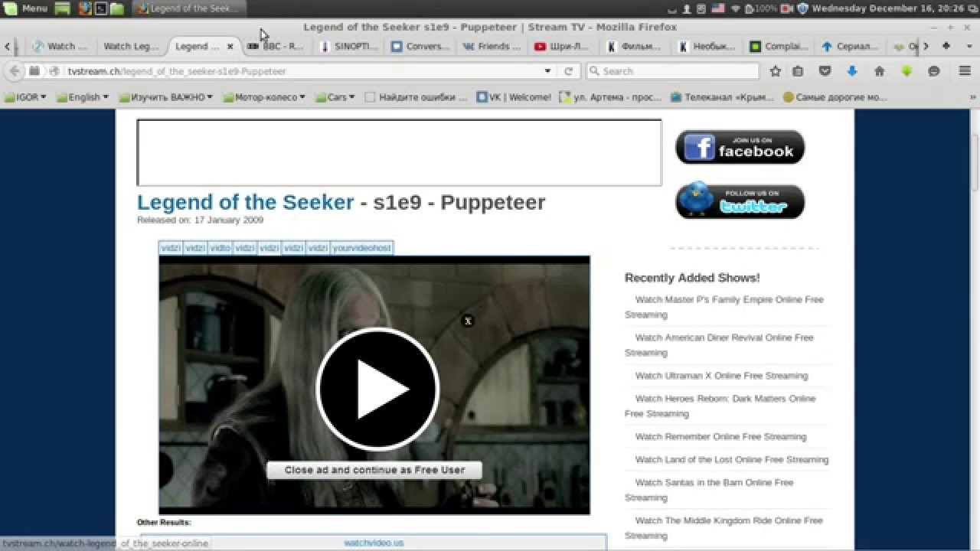980x551 pixels.
Task: Expand the Cars bookmarks folder
Action: pos(335,97)
